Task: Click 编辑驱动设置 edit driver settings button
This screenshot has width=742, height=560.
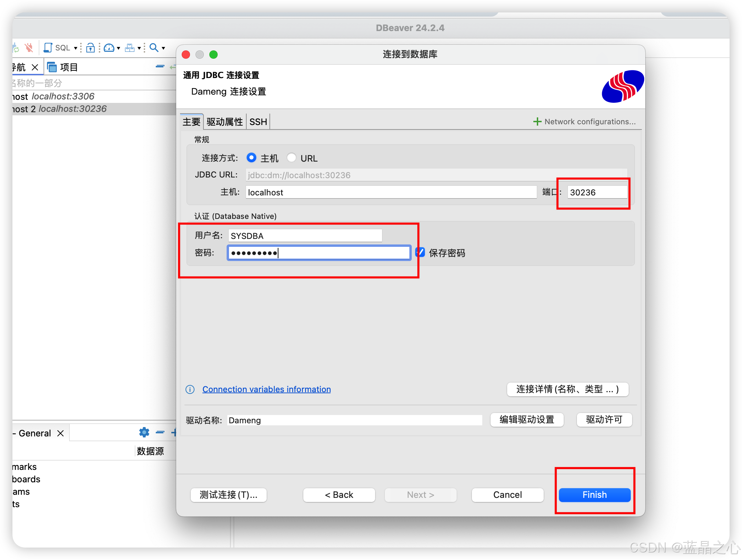Action: coord(527,420)
